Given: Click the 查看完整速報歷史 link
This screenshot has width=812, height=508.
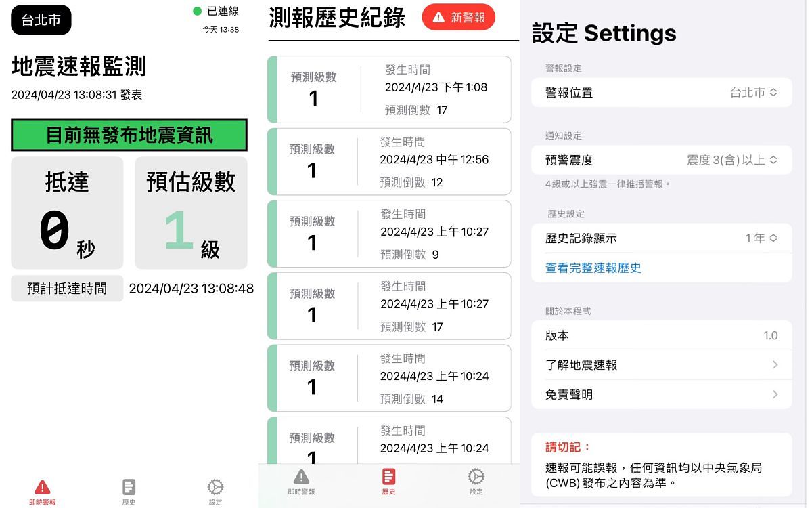Looking at the screenshot, I should point(593,268).
